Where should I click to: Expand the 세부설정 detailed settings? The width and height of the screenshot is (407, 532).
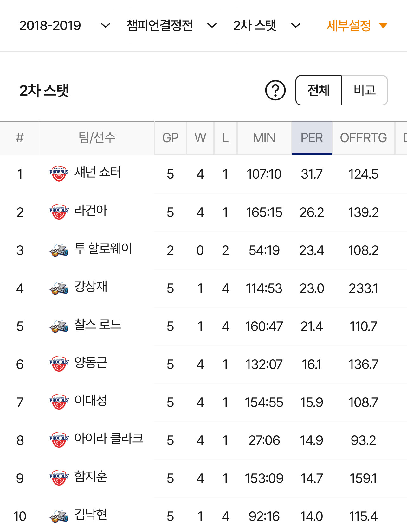coord(357,25)
